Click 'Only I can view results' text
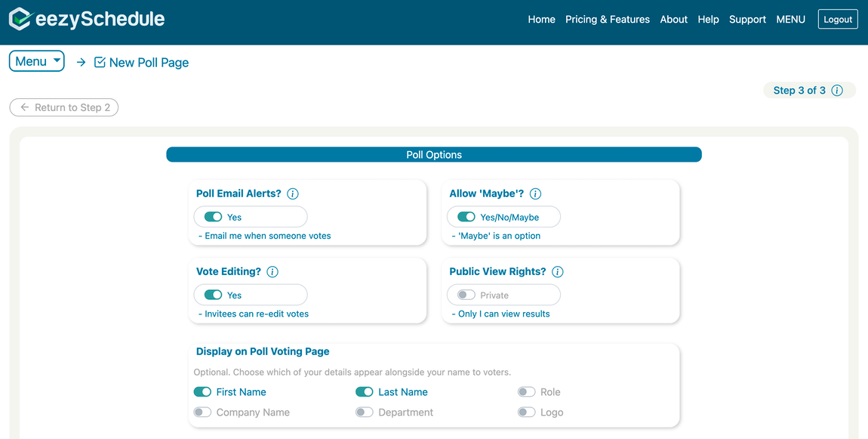 501,314
